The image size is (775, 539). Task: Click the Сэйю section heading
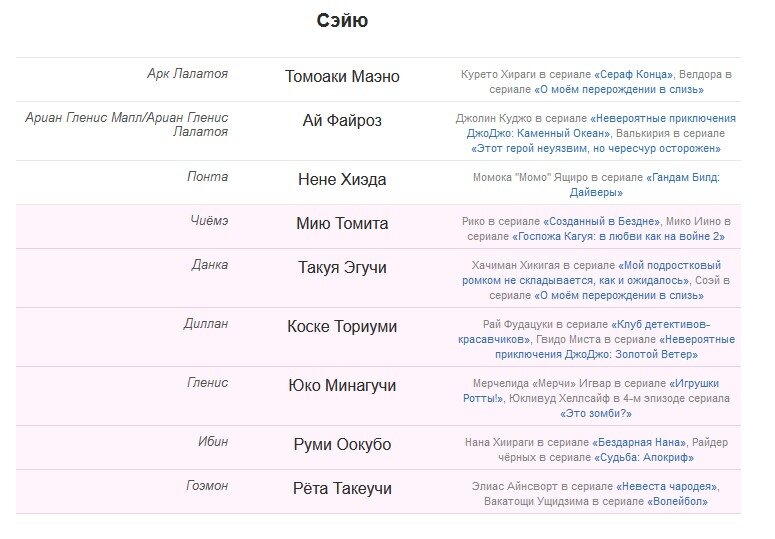click(342, 21)
